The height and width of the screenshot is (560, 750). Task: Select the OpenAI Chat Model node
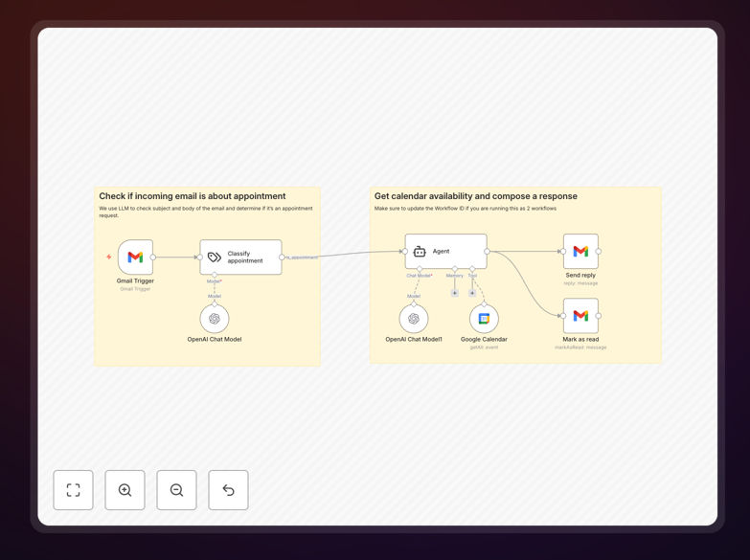click(x=215, y=318)
